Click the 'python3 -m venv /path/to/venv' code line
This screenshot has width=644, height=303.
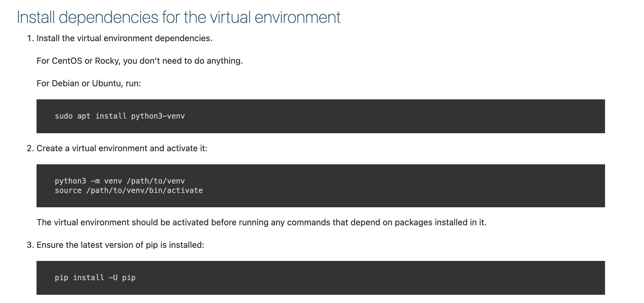[120, 181]
